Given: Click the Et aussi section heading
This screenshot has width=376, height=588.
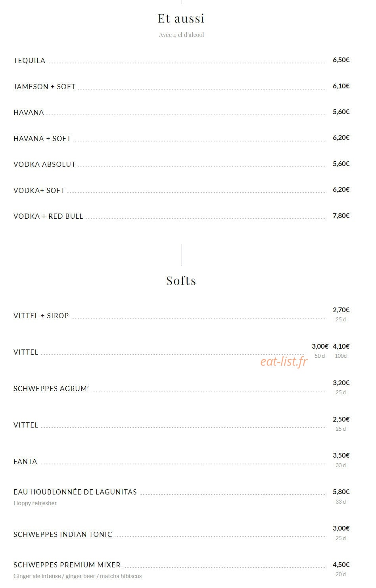Looking at the screenshot, I should (181, 18).
